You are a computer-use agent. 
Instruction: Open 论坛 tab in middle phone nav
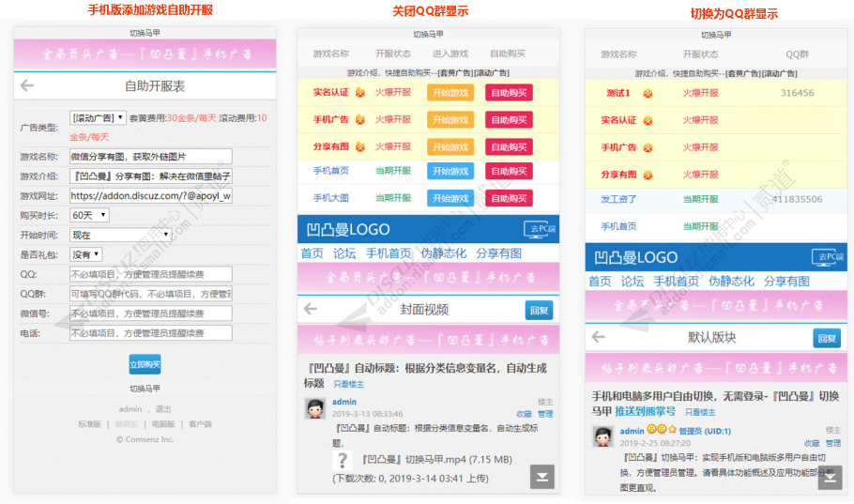point(344,253)
